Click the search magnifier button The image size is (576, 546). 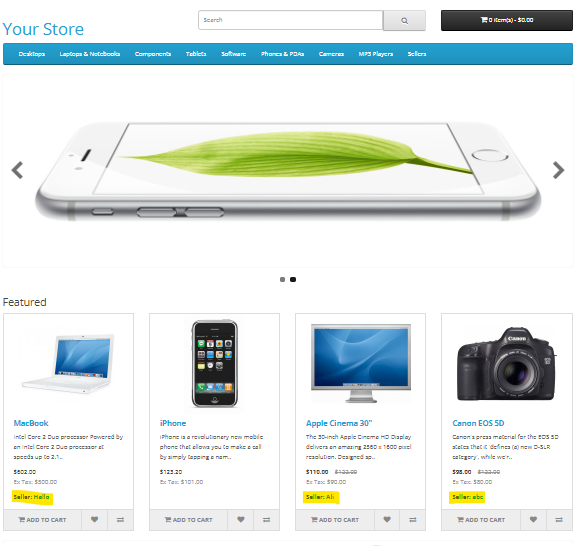(x=404, y=20)
